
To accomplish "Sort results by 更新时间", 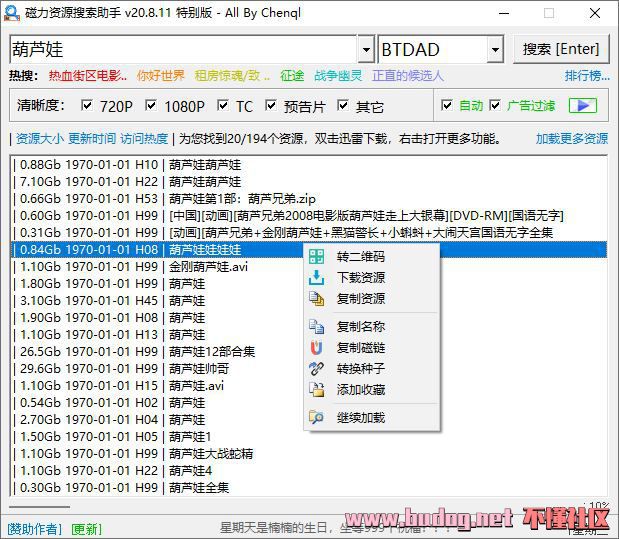I will pos(93,139).
